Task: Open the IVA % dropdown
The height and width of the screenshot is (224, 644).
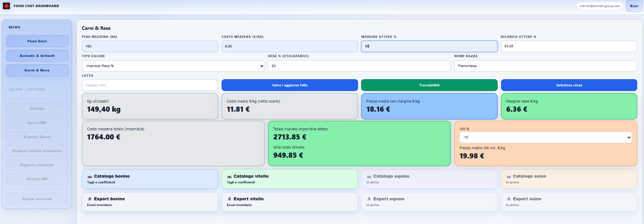Action: (x=545, y=137)
